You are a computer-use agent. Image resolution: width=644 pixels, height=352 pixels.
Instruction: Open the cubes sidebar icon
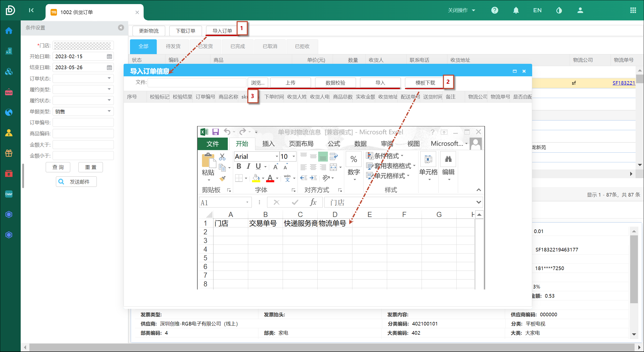coord(9,71)
